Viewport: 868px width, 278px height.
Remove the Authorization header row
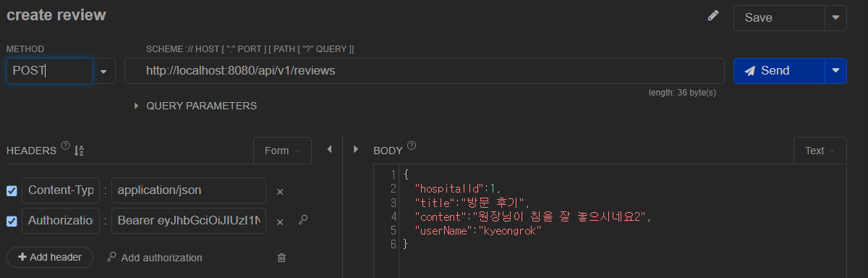[x=280, y=222]
